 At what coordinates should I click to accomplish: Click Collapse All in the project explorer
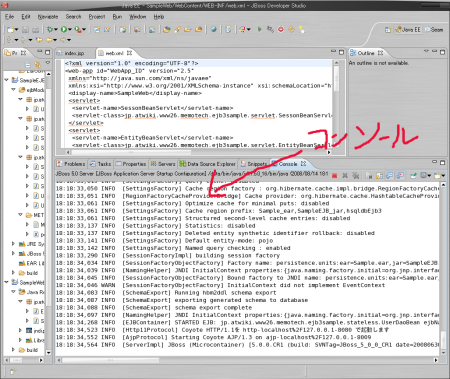pyautogui.click(x=28, y=65)
